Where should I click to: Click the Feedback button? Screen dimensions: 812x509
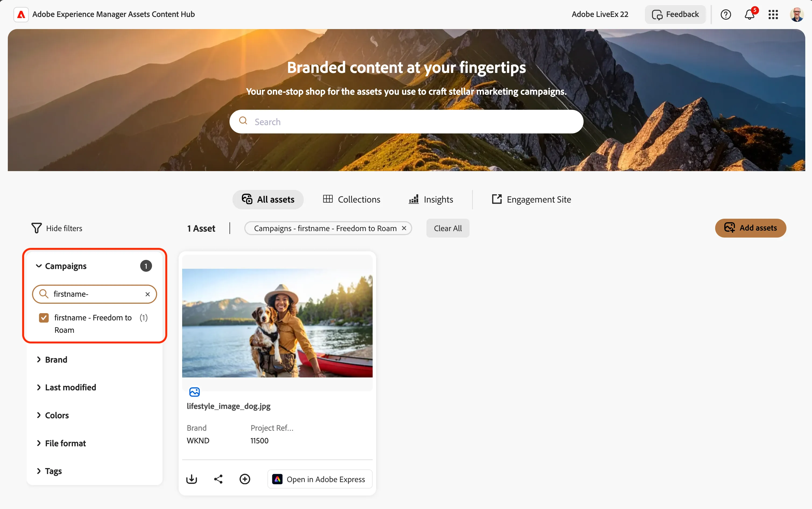click(x=675, y=15)
